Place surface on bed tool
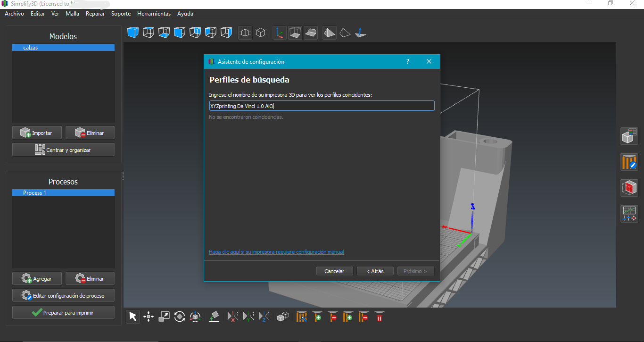 214,316
